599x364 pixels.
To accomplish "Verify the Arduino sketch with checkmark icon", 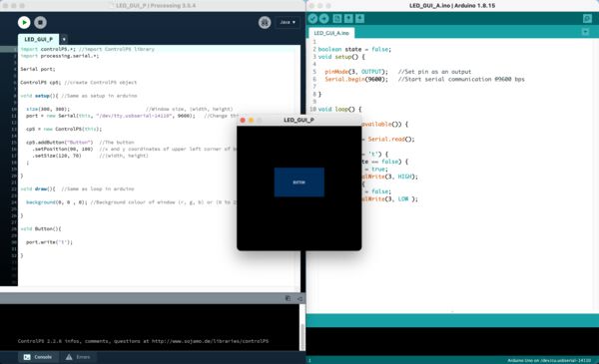I will (x=312, y=18).
